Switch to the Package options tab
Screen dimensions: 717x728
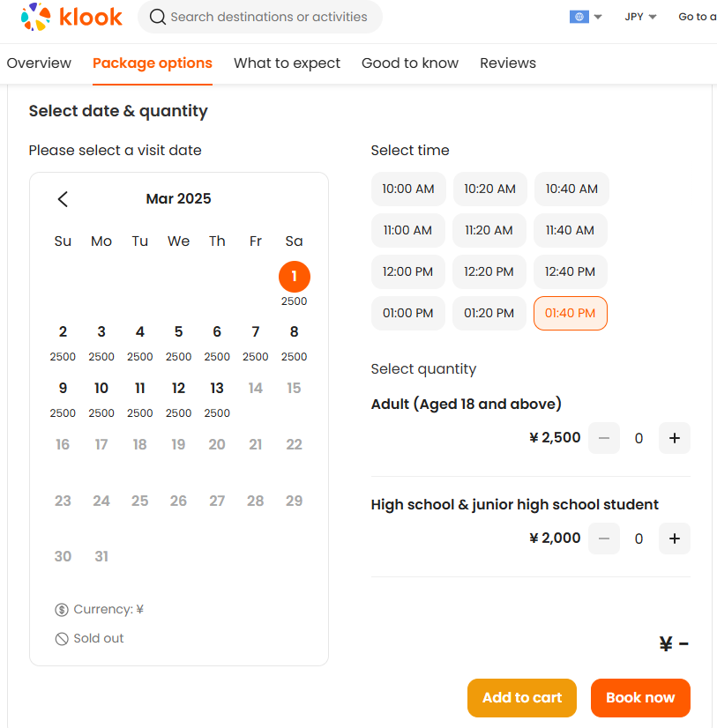[153, 63]
